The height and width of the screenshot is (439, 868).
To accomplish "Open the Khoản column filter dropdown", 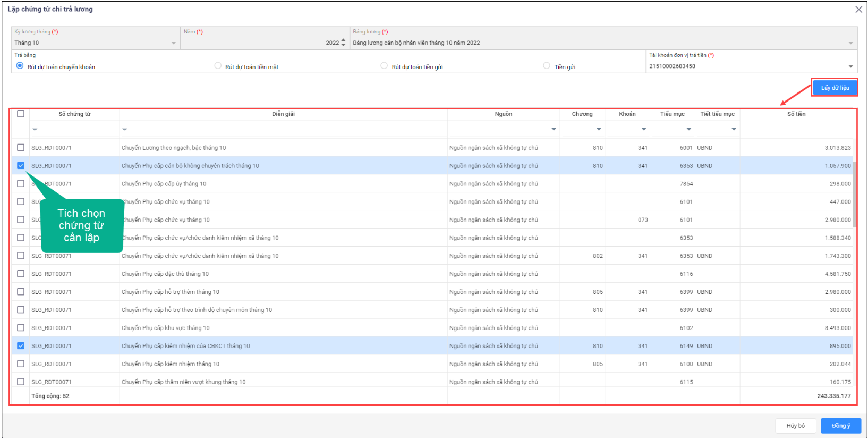I will (x=644, y=129).
